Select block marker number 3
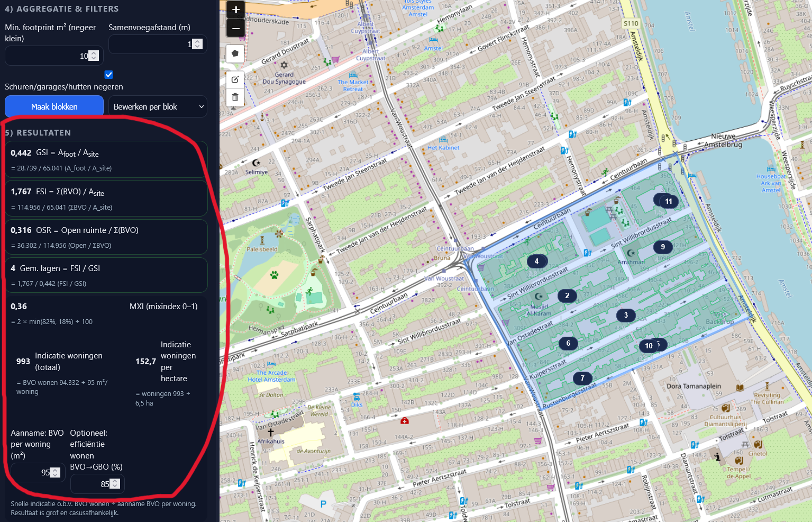 coord(626,315)
